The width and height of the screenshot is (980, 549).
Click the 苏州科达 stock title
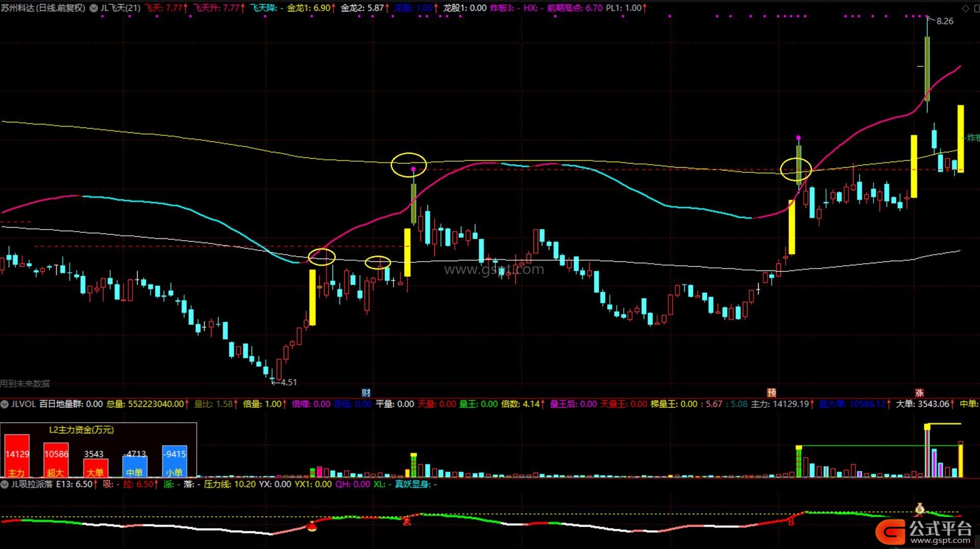pyautogui.click(x=43, y=8)
